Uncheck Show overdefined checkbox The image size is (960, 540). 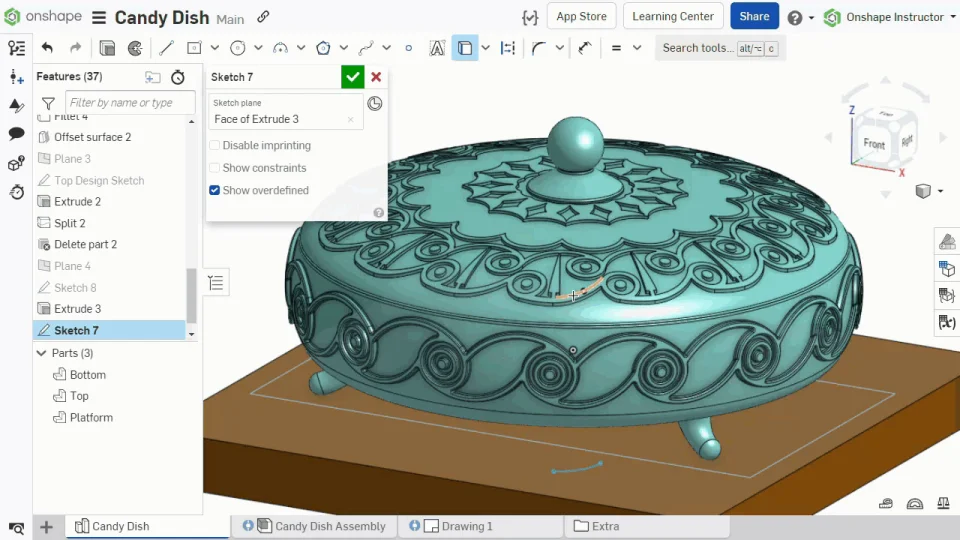coord(215,190)
